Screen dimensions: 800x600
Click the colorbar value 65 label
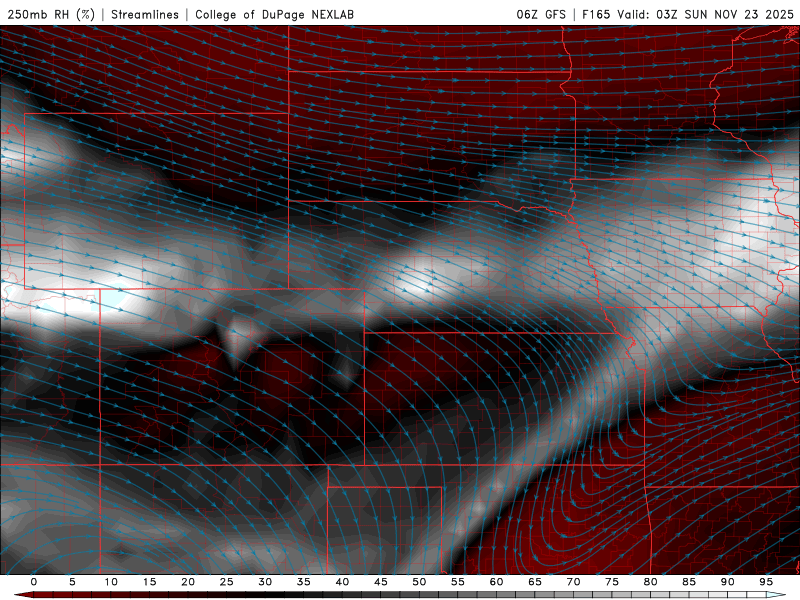click(x=535, y=582)
